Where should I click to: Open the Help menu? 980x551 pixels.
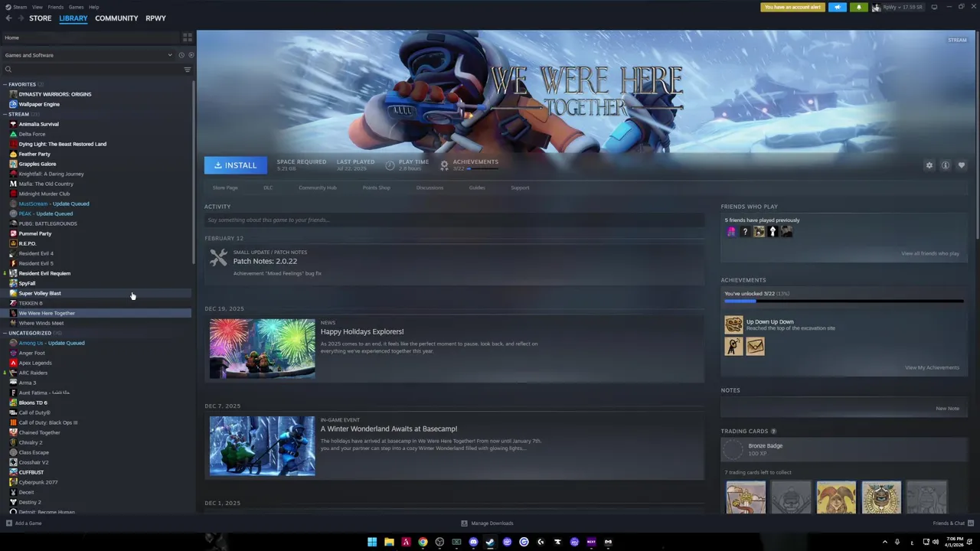point(93,7)
